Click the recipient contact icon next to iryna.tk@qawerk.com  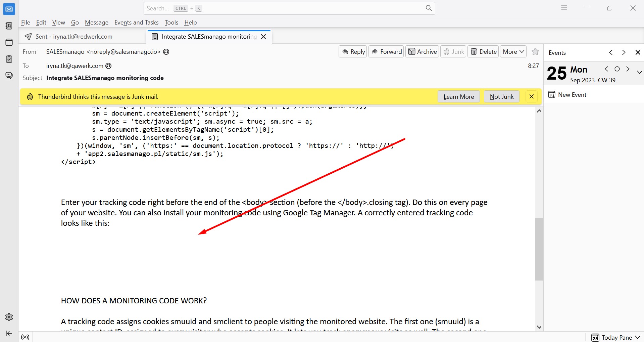tap(108, 66)
